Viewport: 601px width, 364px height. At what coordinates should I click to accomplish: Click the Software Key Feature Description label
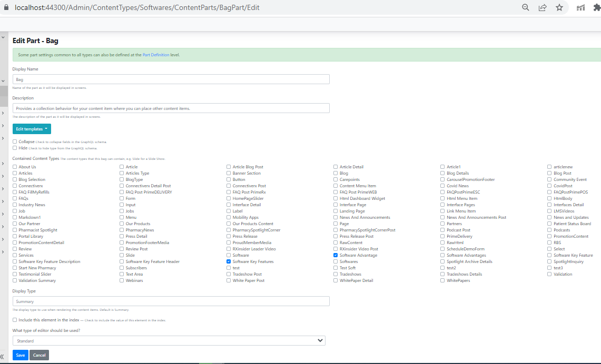click(50, 261)
